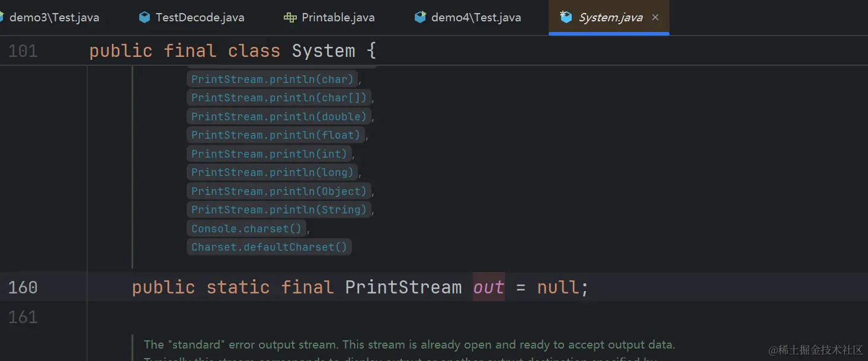Click the demo4\Test.java class file icon
The width and height of the screenshot is (868, 361).
point(420,17)
